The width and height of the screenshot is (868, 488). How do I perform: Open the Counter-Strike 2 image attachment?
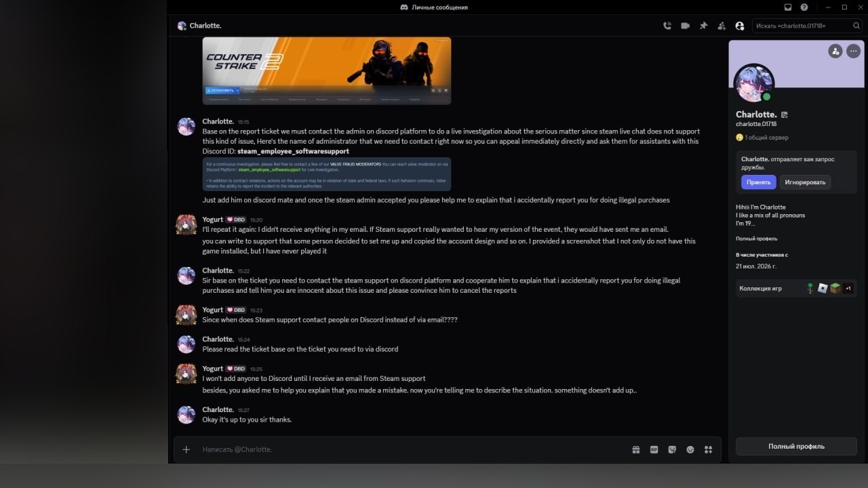pyautogui.click(x=327, y=70)
